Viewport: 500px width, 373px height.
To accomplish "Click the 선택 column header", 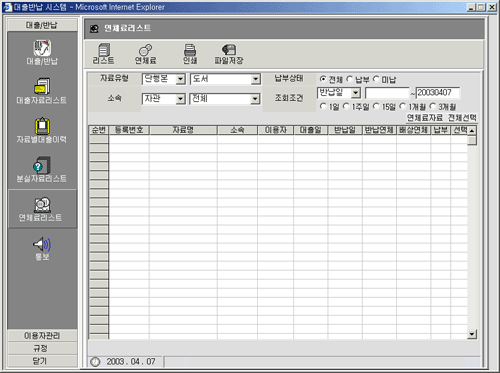I will coord(459,130).
